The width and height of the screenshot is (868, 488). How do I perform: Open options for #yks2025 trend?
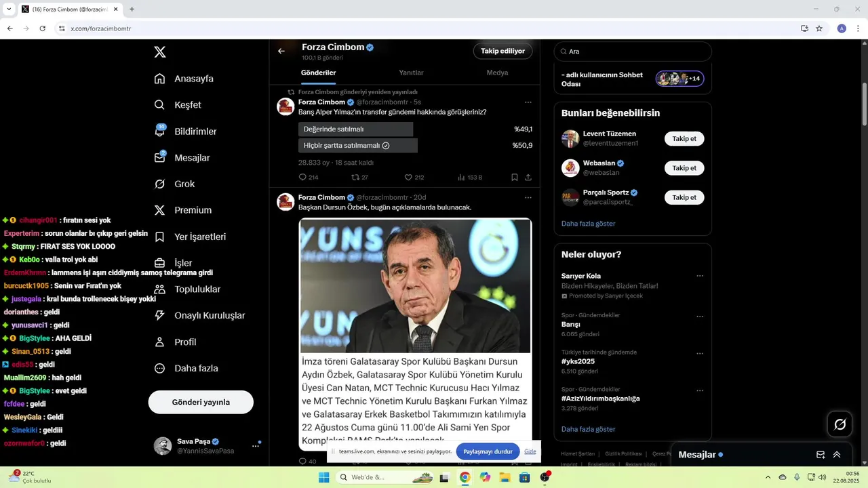click(x=700, y=354)
